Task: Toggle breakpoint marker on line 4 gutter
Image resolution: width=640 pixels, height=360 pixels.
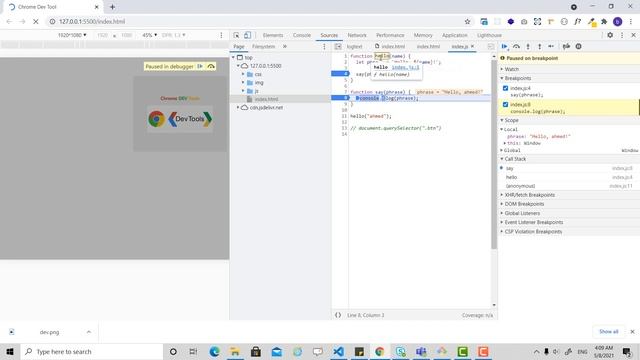Action: 340,74
